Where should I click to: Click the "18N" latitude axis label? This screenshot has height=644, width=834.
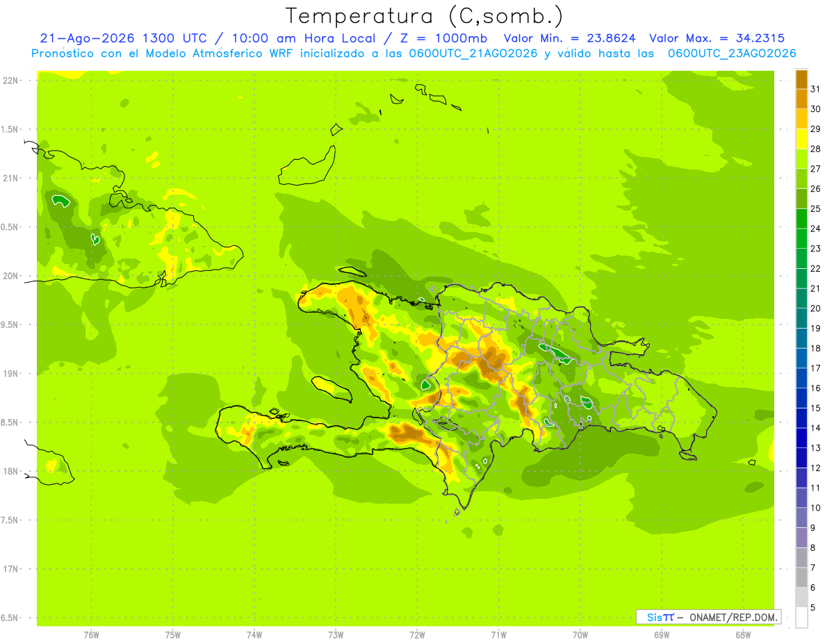11,472
